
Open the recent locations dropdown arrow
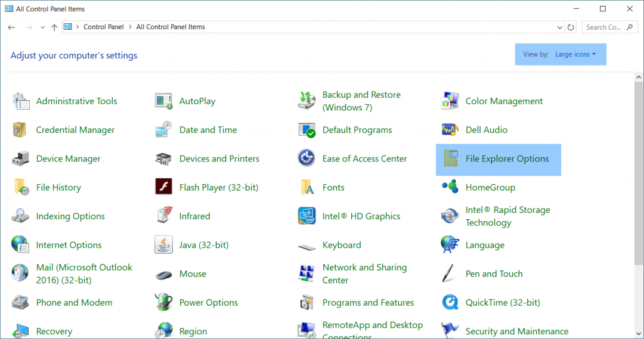(x=42, y=27)
